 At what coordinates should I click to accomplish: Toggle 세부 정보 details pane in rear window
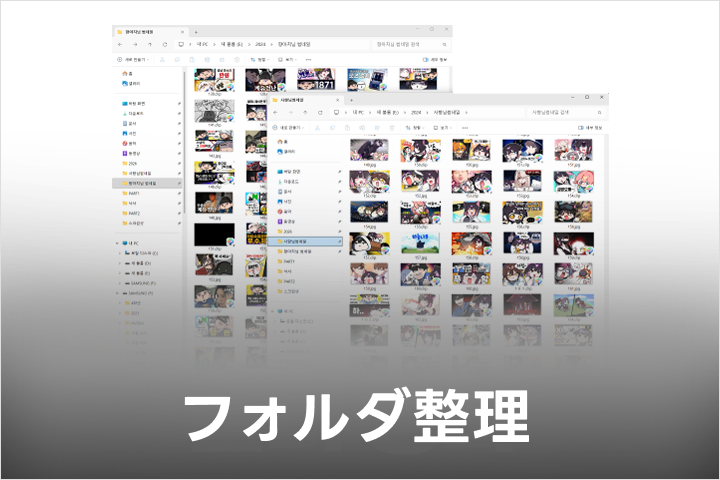[x=435, y=60]
